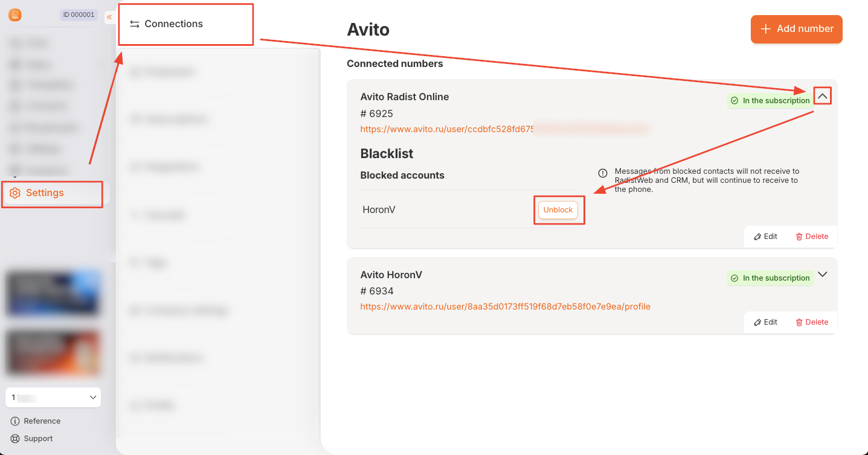Edit the Avito HoronV connection

pos(765,322)
